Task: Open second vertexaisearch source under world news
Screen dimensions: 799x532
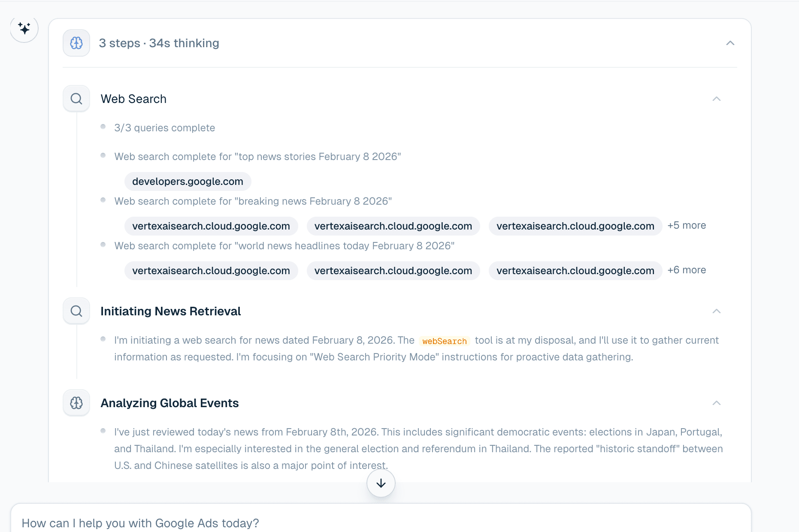Action: click(393, 271)
